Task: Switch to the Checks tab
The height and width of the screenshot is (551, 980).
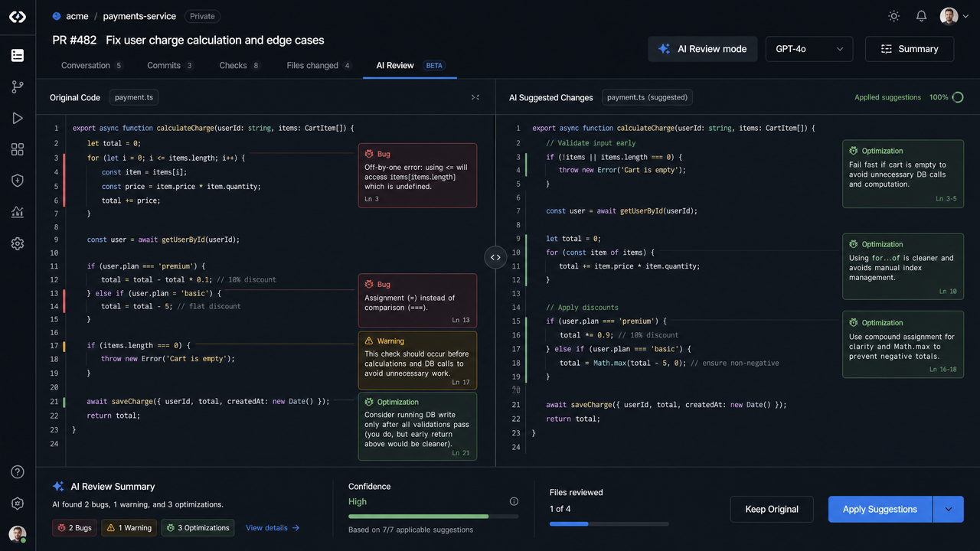Action: click(x=240, y=65)
